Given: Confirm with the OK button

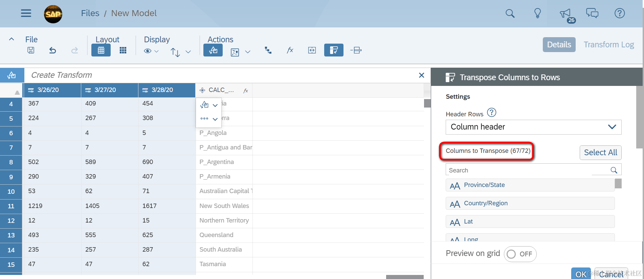Looking at the screenshot, I should click(581, 274).
